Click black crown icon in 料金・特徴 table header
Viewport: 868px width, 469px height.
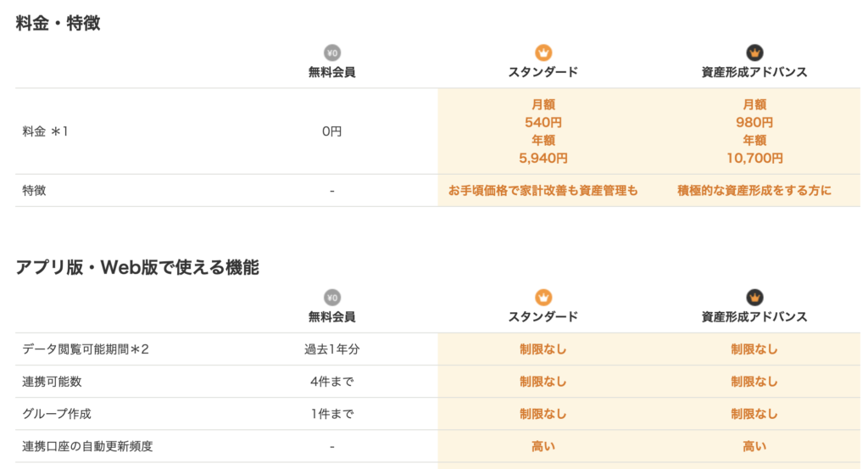click(754, 53)
